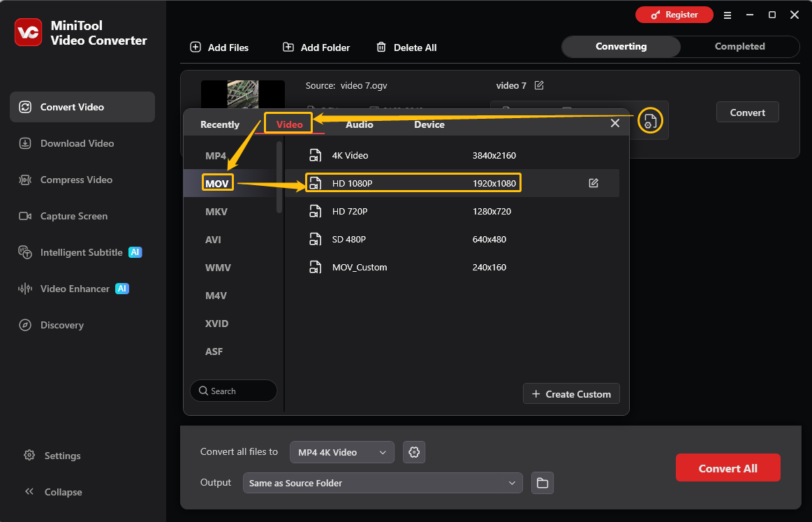Click the MOV_Custom format file icon

point(315,267)
